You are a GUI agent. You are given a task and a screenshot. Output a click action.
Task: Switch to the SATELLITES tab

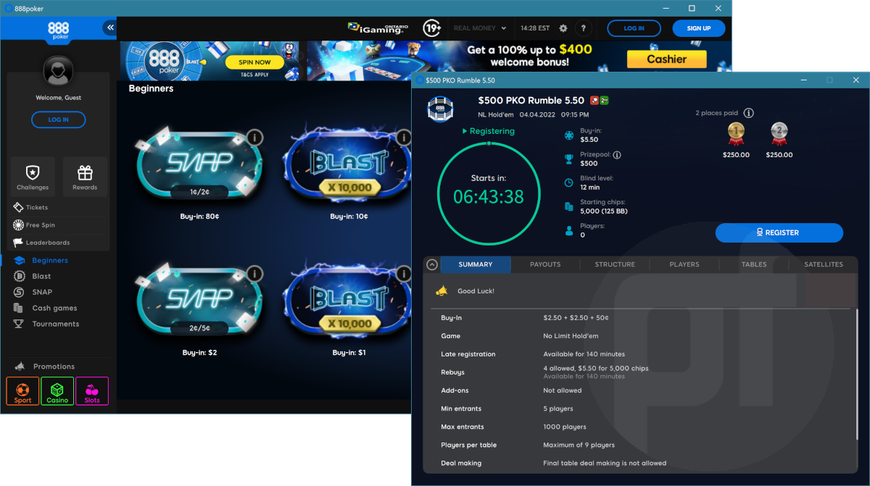(x=823, y=265)
